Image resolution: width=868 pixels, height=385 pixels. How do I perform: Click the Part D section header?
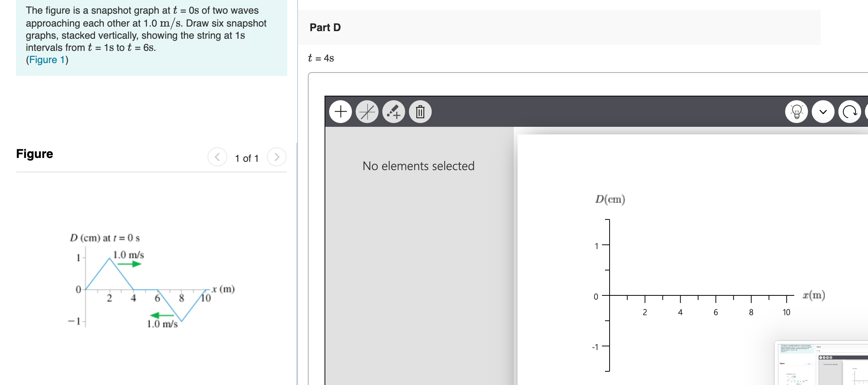325,27
